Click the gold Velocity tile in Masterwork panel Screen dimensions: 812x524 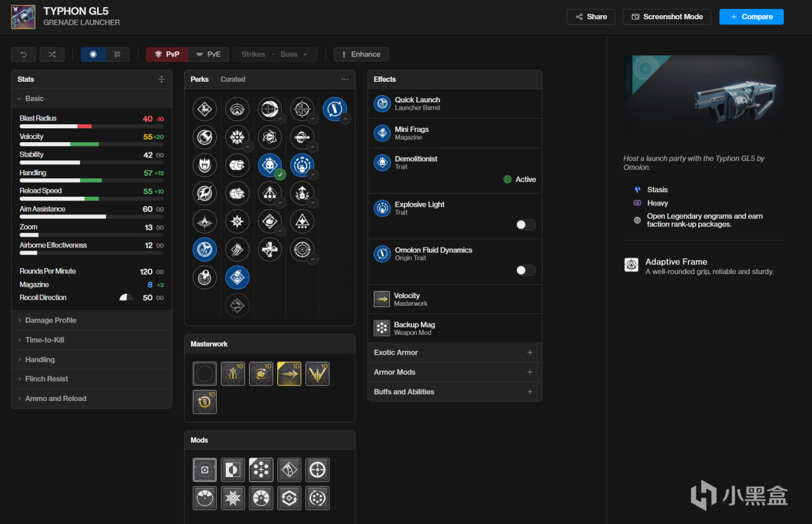(289, 374)
